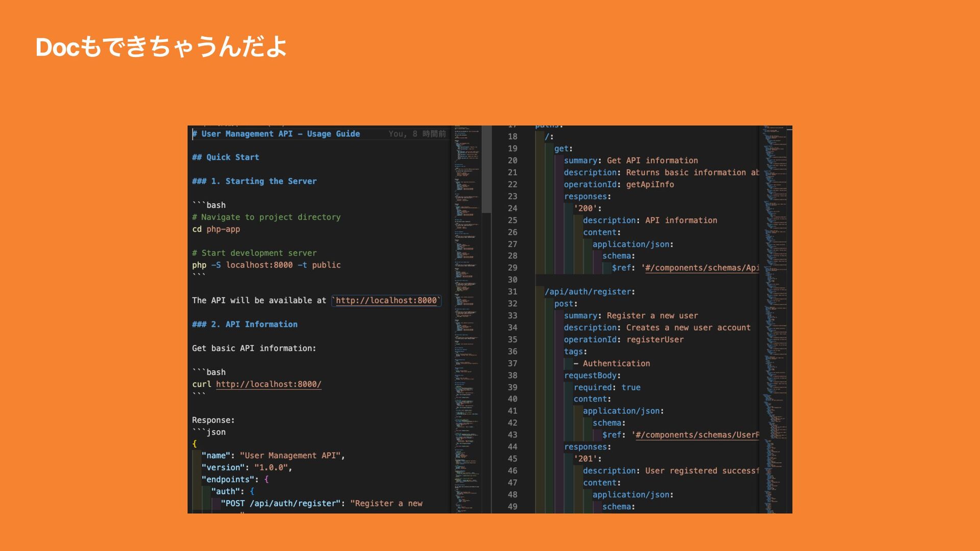This screenshot has height=551, width=980.
Task: Click 'description: API information' on line 25
Action: click(x=650, y=220)
